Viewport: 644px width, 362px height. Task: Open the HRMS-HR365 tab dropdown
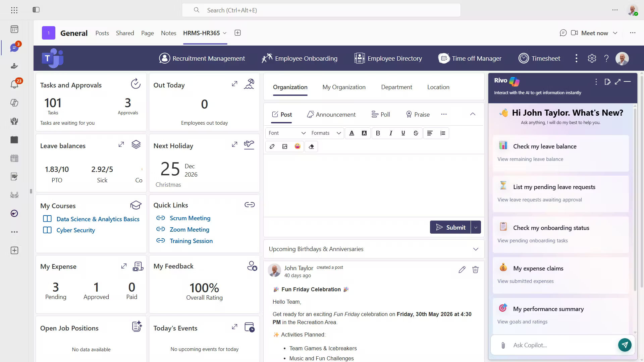[225, 33]
